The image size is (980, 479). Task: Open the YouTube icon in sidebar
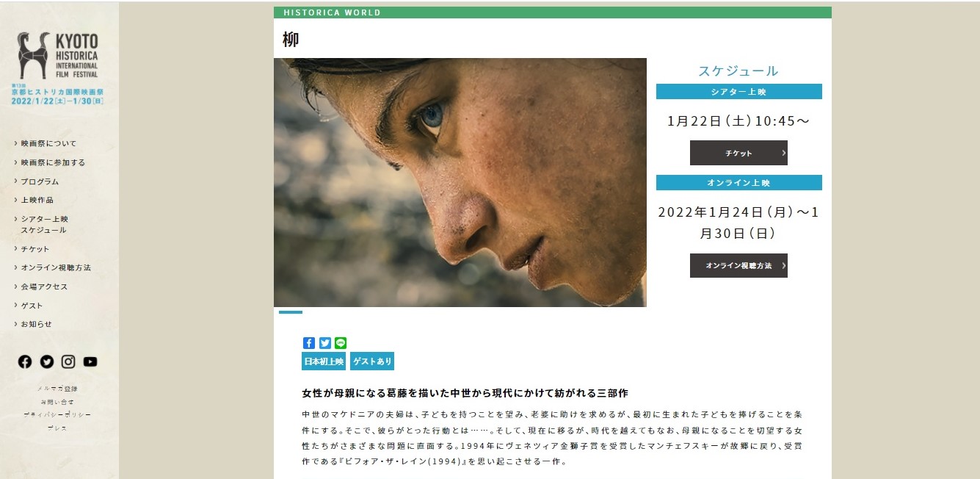tap(90, 361)
